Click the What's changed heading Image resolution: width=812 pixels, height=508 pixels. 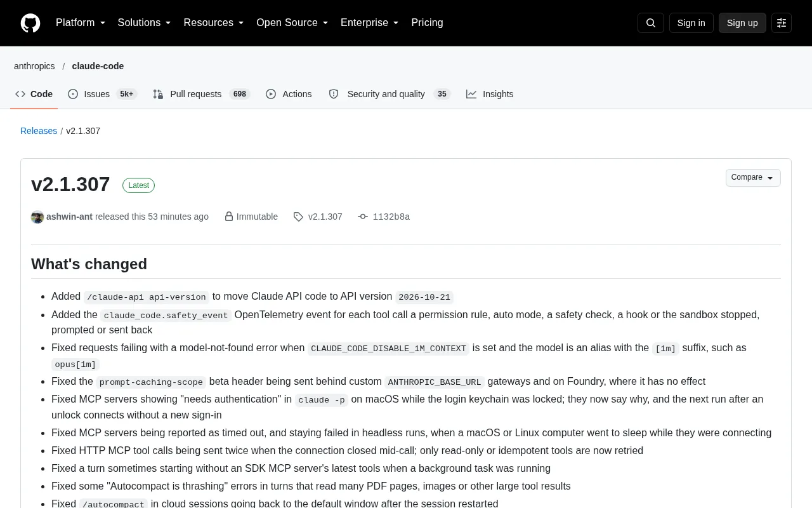(x=89, y=264)
